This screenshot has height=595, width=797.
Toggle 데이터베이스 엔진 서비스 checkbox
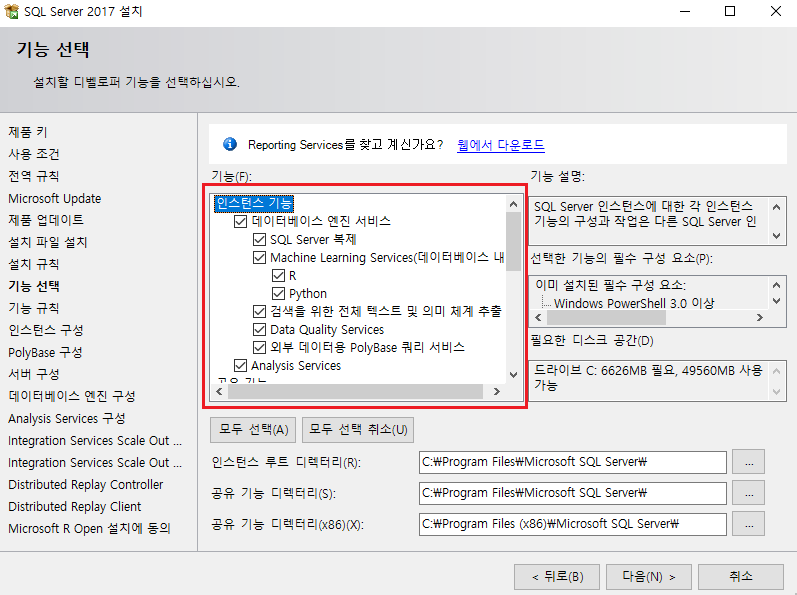coord(240,221)
